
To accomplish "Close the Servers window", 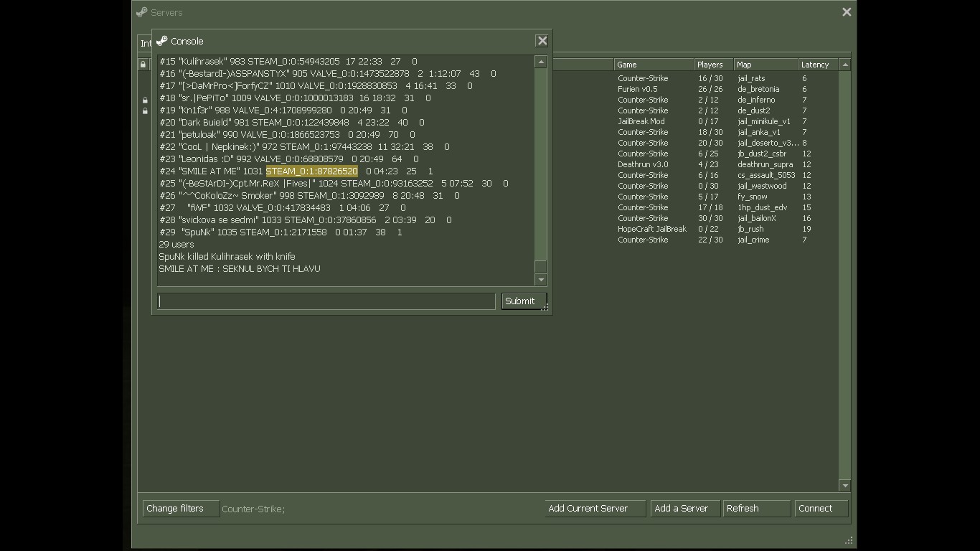I will (847, 11).
